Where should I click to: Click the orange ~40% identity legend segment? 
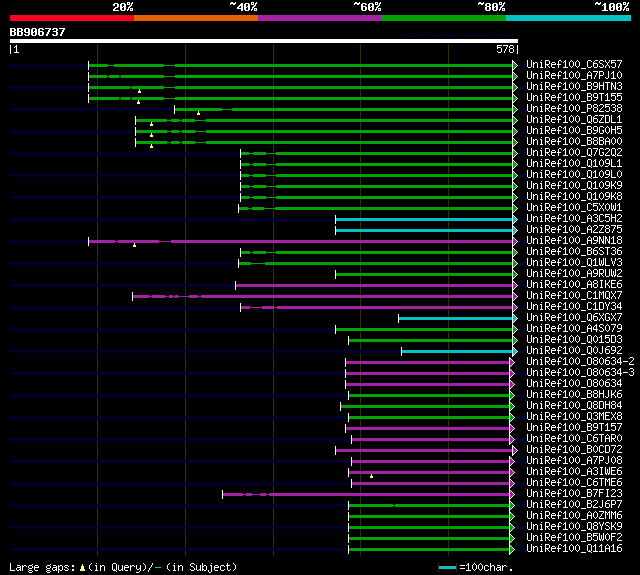coord(196,18)
